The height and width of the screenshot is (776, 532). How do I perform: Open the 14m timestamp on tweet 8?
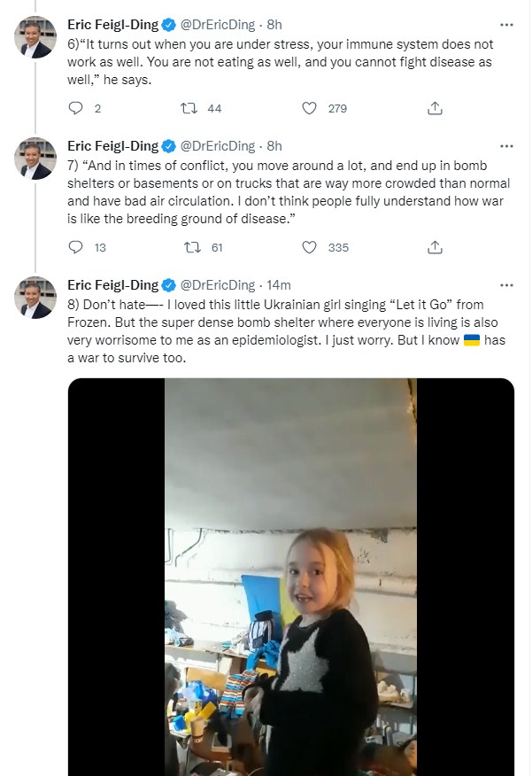pyautogui.click(x=279, y=284)
